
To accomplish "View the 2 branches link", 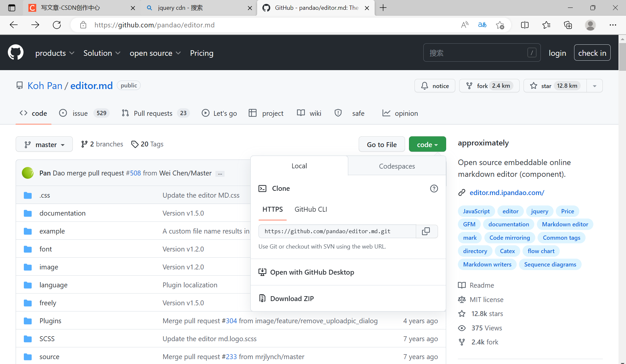I will pos(102,144).
